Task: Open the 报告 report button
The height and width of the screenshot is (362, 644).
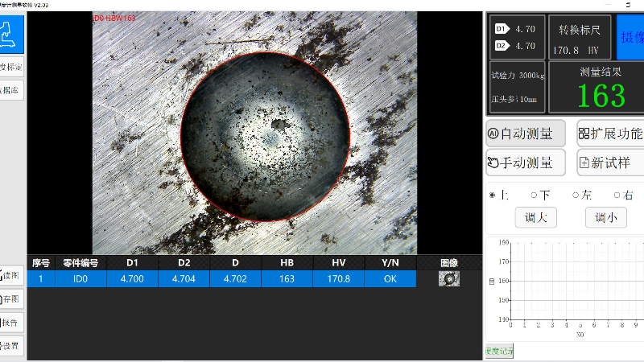Action: pyautogui.click(x=11, y=322)
